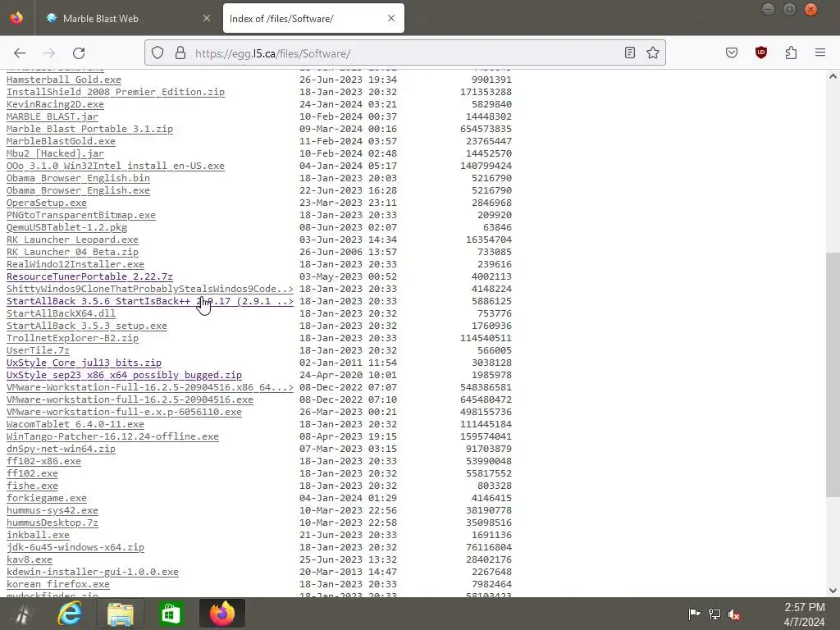Open the Firefox hamburger menu
Image resolution: width=840 pixels, height=630 pixels.
pyautogui.click(x=820, y=52)
